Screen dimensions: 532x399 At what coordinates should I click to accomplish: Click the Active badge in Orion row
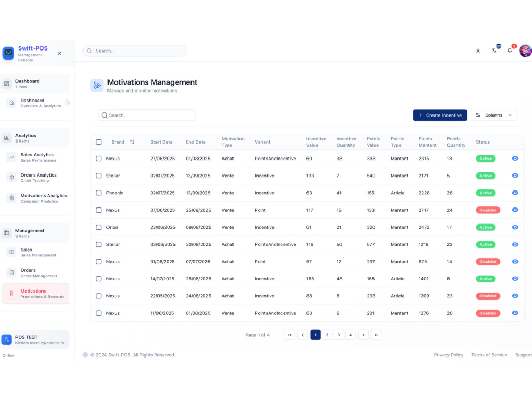tap(486, 227)
